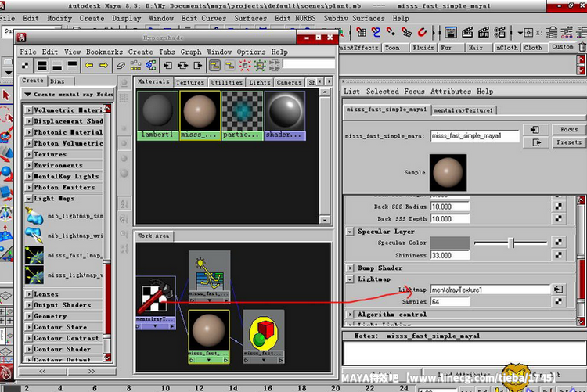The height and width of the screenshot is (392, 587).
Task: Select the lambert1 material swatch
Action: [157, 115]
